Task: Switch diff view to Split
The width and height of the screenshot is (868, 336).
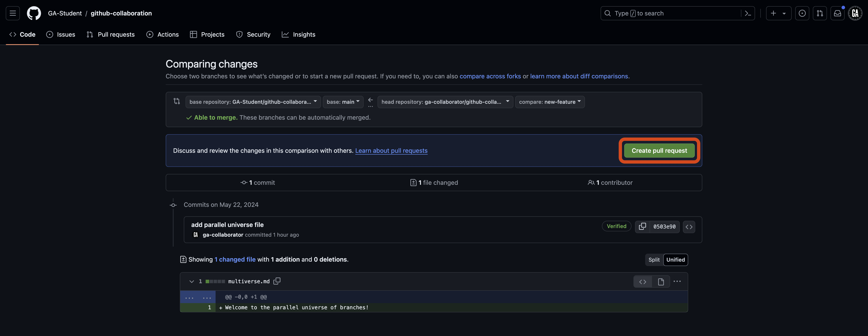Action: pyautogui.click(x=654, y=259)
